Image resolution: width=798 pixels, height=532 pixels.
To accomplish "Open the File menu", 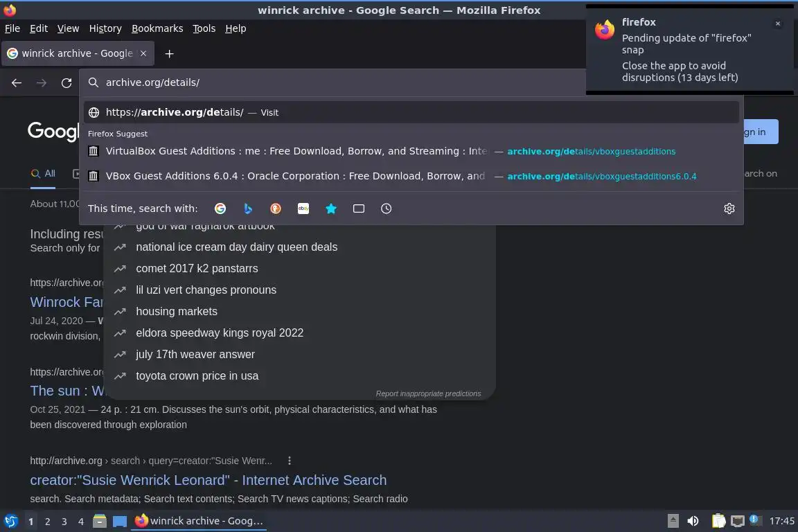I will [x=12, y=28].
